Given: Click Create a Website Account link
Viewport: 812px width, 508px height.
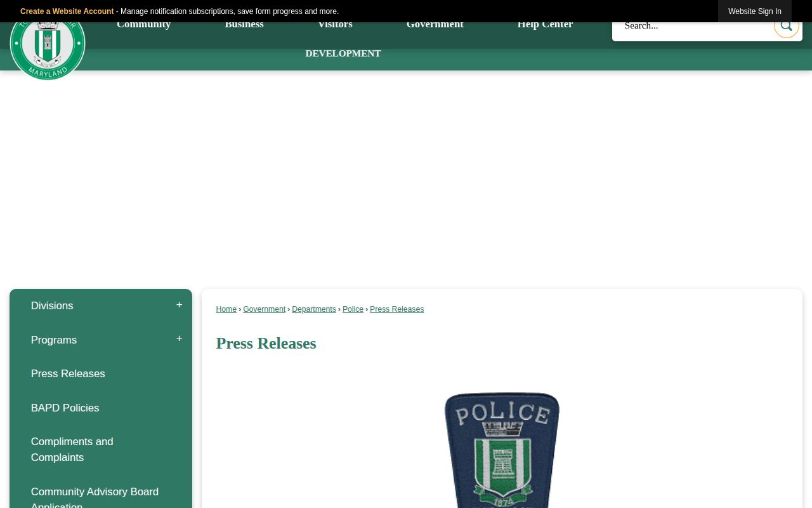Looking at the screenshot, I should [67, 11].
